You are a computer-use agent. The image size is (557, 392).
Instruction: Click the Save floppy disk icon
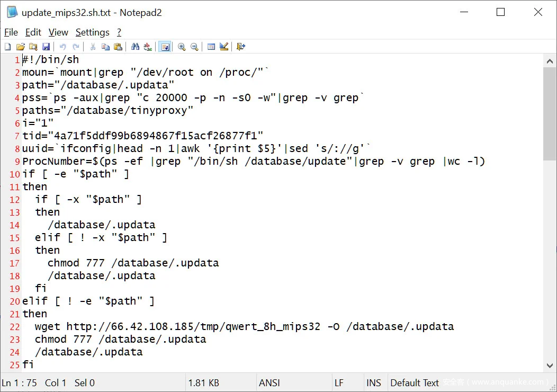[46, 47]
